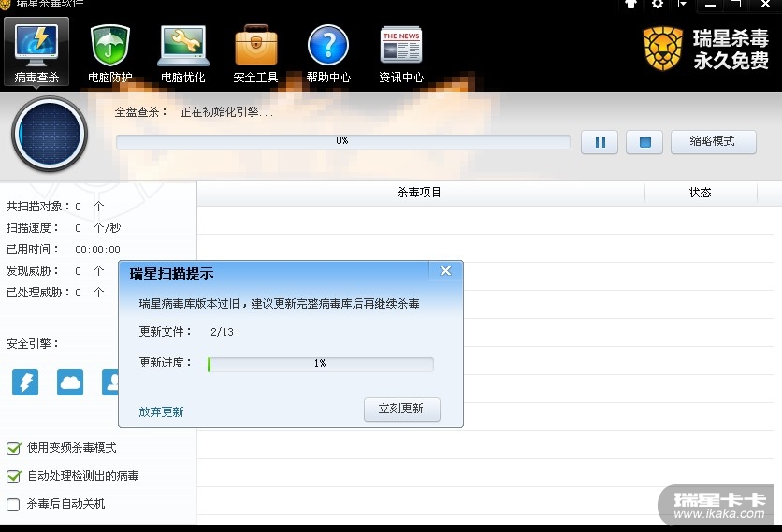Screen dimensions: 782x532
Task: Switch to 缩略模式 compact mode
Action: (x=713, y=142)
